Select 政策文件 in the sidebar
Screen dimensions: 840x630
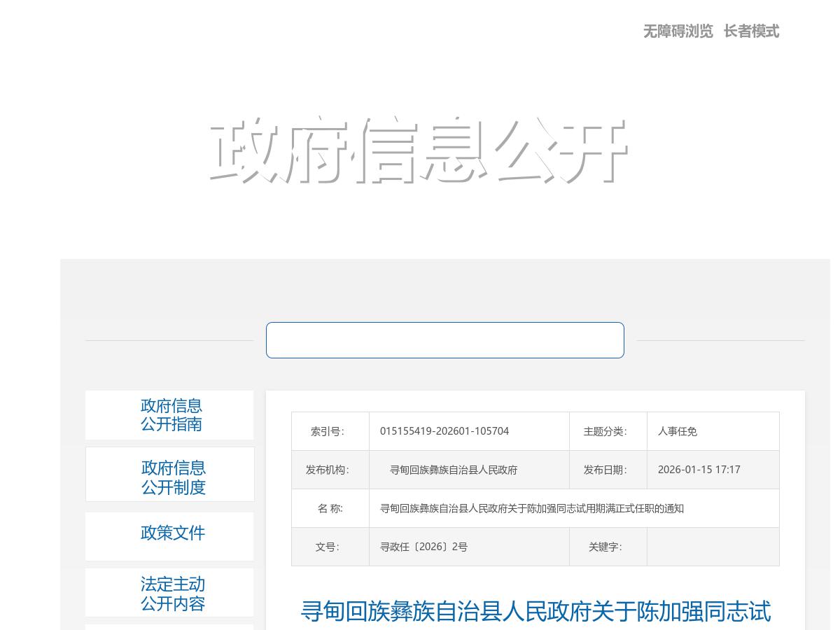[173, 533]
